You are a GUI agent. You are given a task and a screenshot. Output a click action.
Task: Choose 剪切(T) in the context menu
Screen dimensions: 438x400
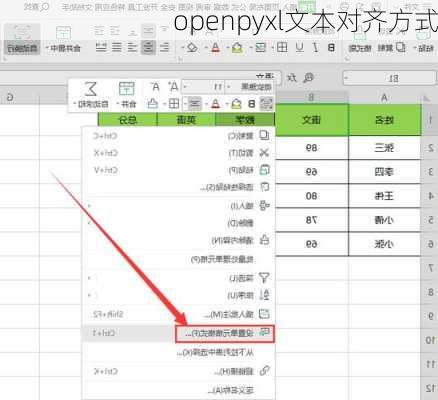coord(178,153)
